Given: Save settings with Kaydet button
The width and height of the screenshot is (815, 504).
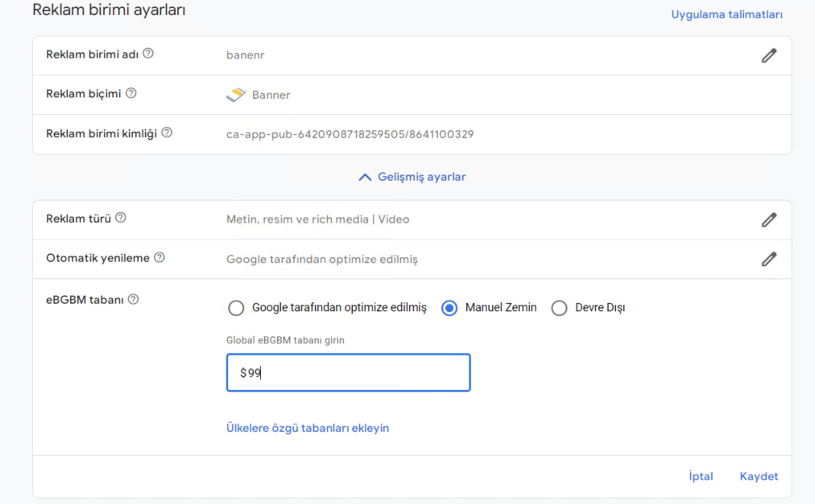Looking at the screenshot, I should [759, 476].
